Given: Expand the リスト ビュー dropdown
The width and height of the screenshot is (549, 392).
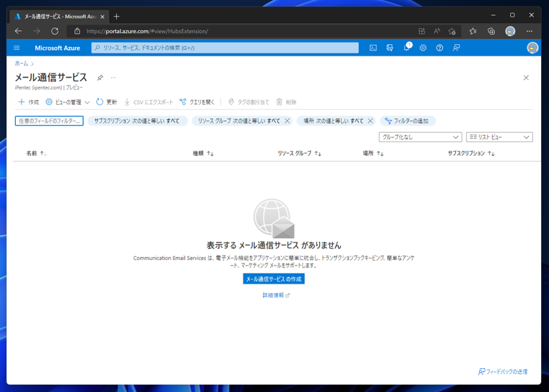Looking at the screenshot, I should coord(499,137).
